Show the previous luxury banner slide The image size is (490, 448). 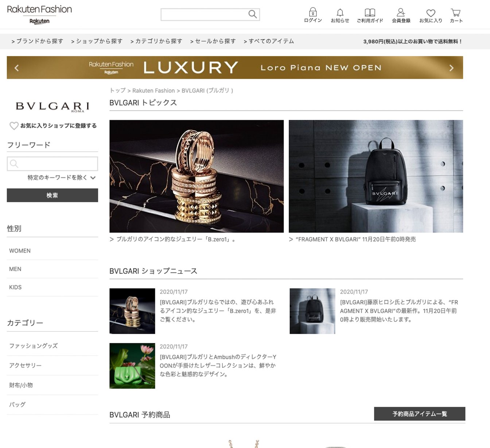(x=16, y=68)
